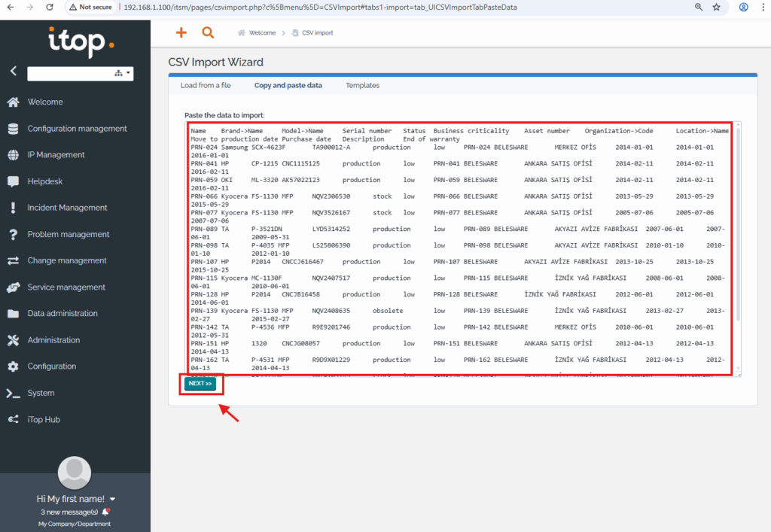Click the browser bookmark star icon
The width and height of the screenshot is (771, 532).
717,7
